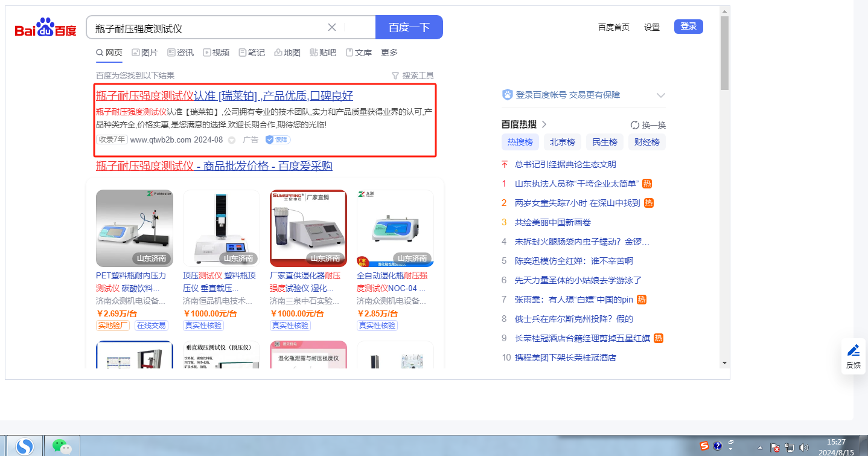Click the network tray icon
Screen dimensions: 868x456
pos(790,448)
